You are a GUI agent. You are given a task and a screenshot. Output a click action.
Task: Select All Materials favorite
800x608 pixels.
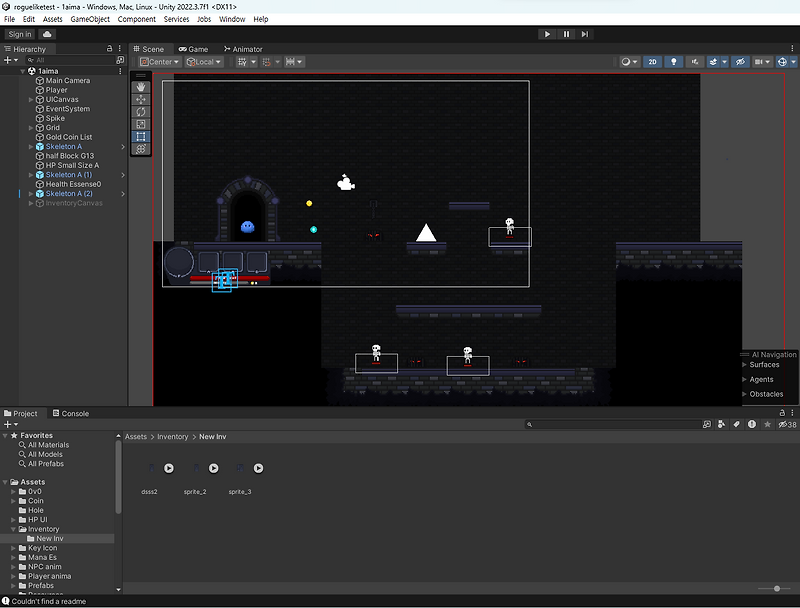coord(48,445)
